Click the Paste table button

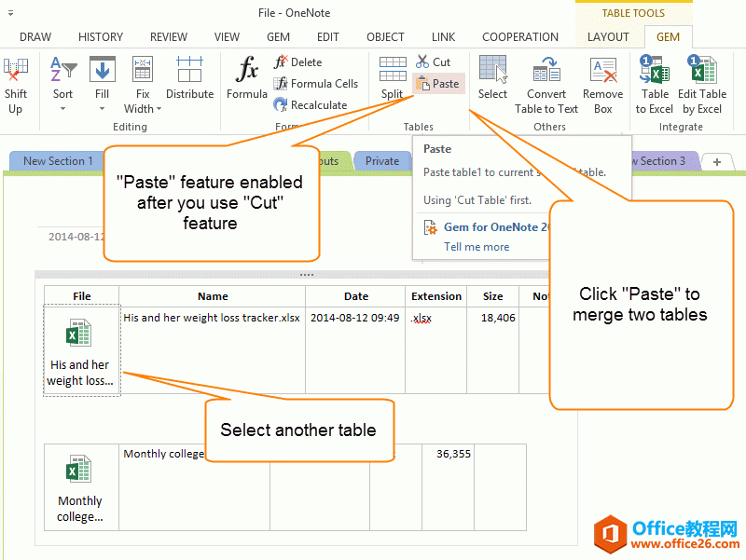click(438, 84)
